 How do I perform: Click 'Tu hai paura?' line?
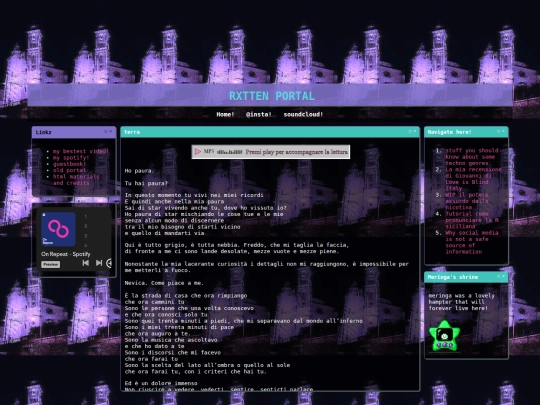tap(146, 183)
